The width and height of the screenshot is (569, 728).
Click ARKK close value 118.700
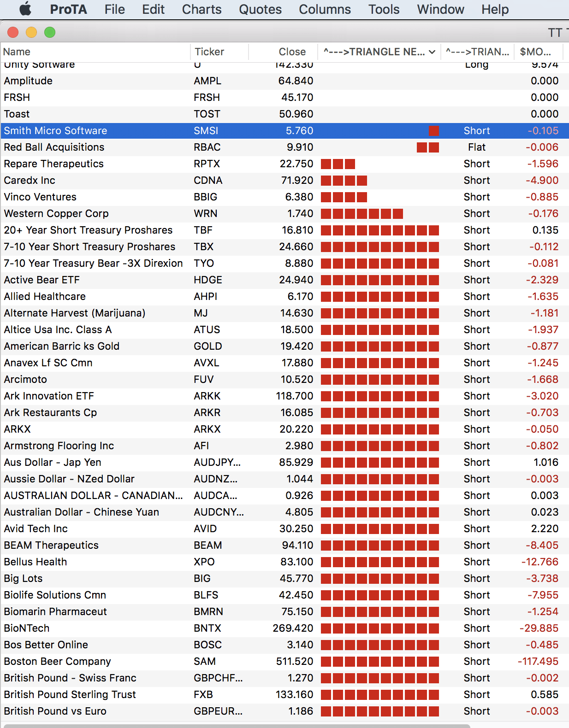pyautogui.click(x=295, y=396)
